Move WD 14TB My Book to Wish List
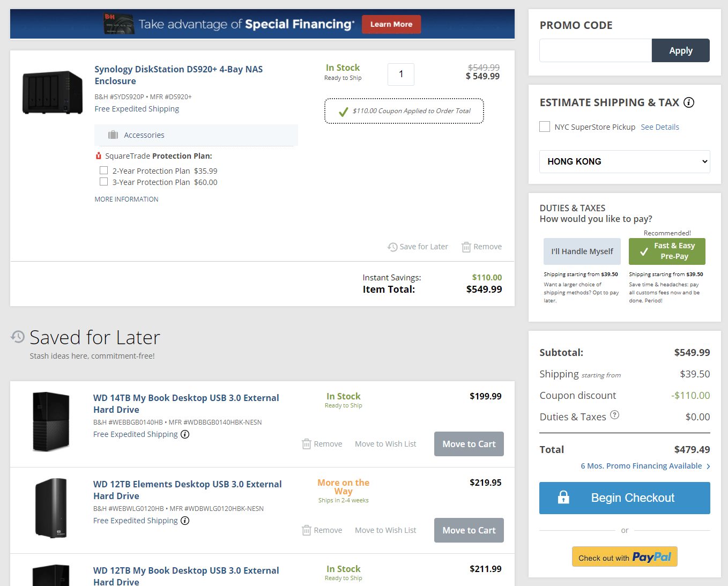The width and height of the screenshot is (728, 586). coord(385,444)
